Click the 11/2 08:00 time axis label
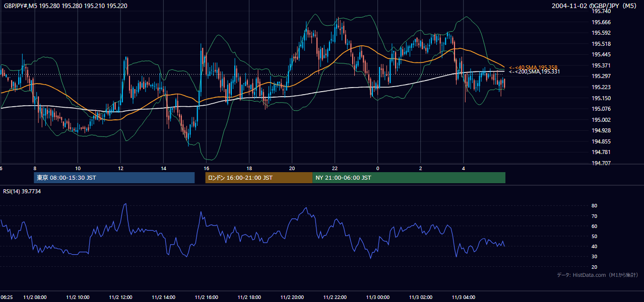The width and height of the screenshot is (644, 302). click(35, 297)
